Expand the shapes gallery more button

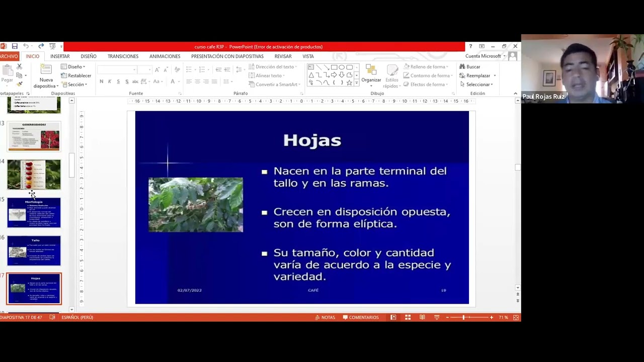coord(357,82)
